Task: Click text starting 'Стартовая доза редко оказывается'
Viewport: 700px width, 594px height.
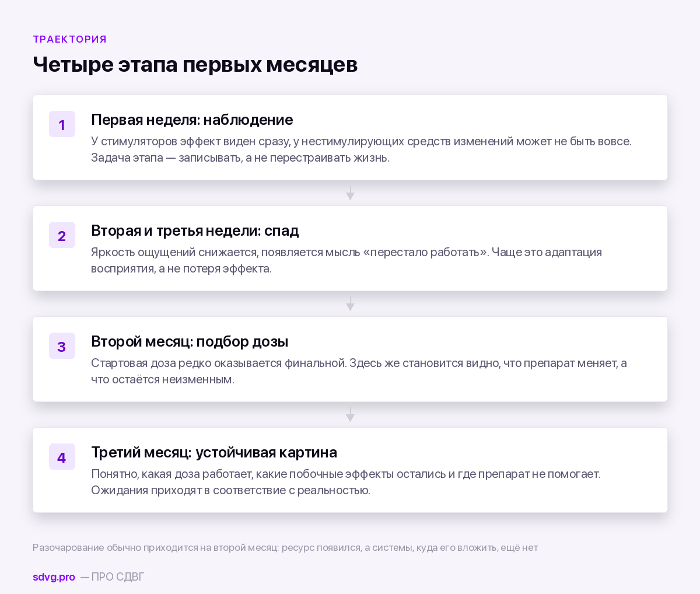Action: pos(359,371)
